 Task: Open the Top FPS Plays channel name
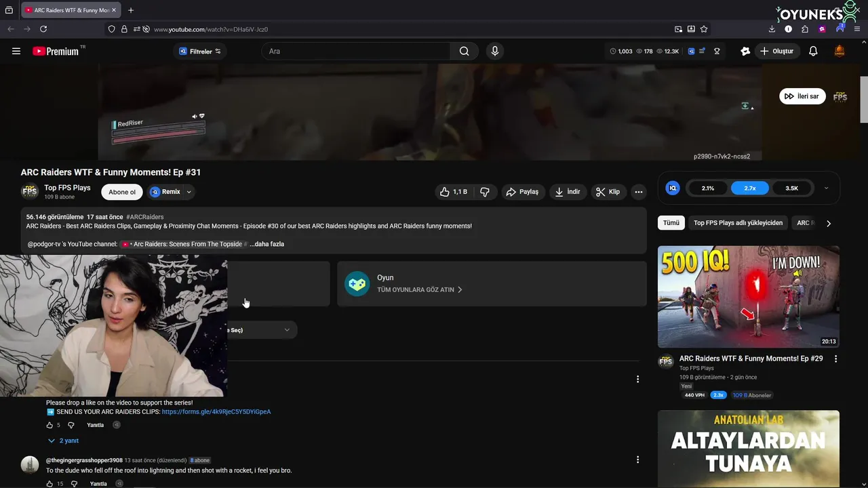[x=67, y=188]
